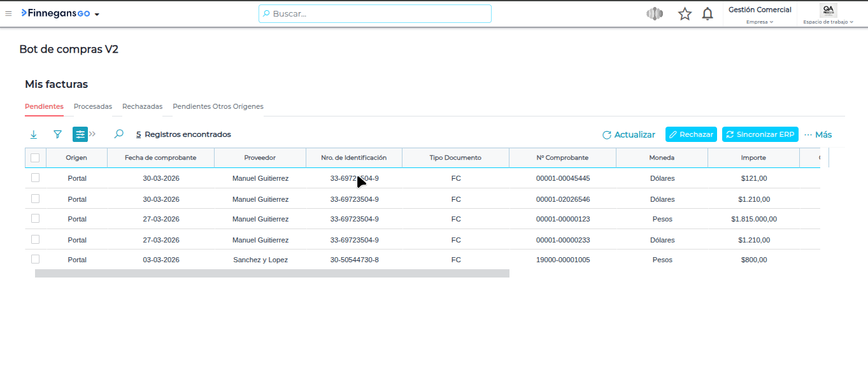This screenshot has width=868, height=387.
Task: Click the Rechazar button
Action: (x=691, y=134)
